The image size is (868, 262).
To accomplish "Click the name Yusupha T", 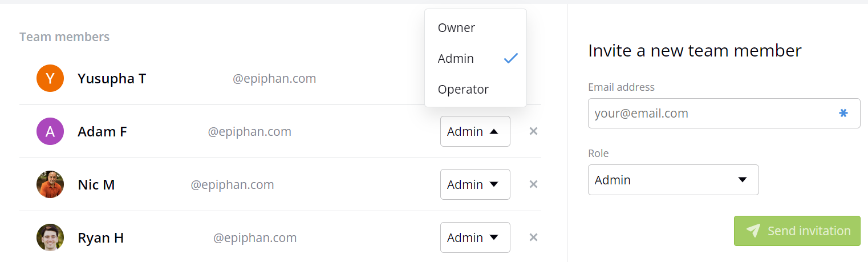I will point(112,78).
